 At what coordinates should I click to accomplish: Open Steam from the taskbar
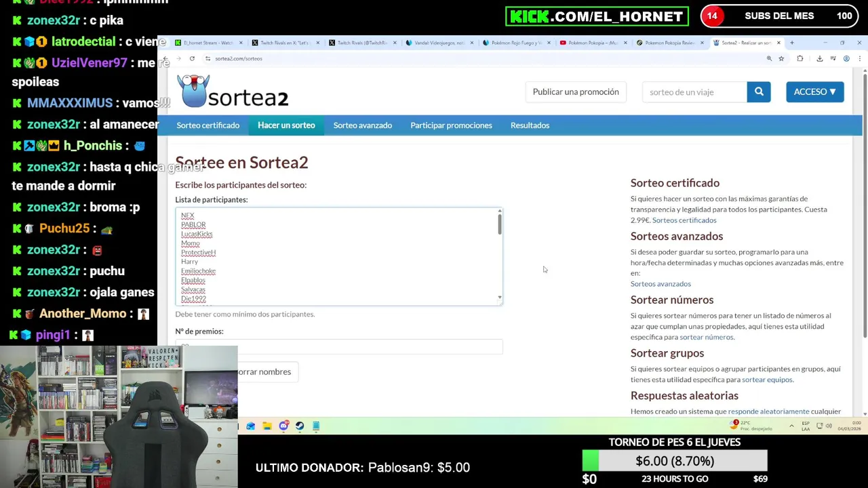[x=300, y=426]
